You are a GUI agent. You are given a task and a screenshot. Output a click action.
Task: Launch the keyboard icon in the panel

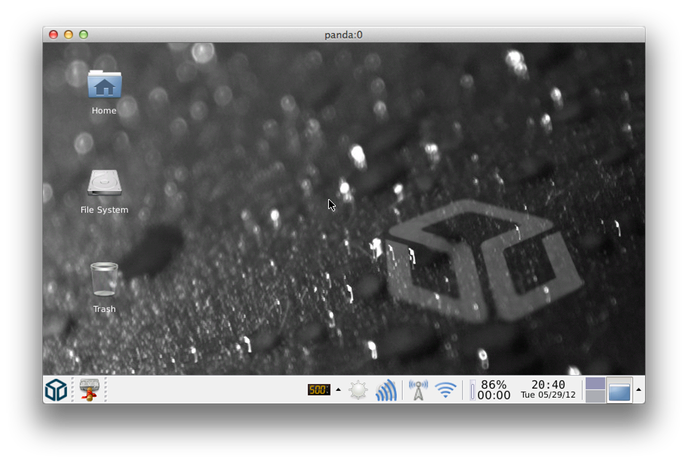click(x=90, y=390)
